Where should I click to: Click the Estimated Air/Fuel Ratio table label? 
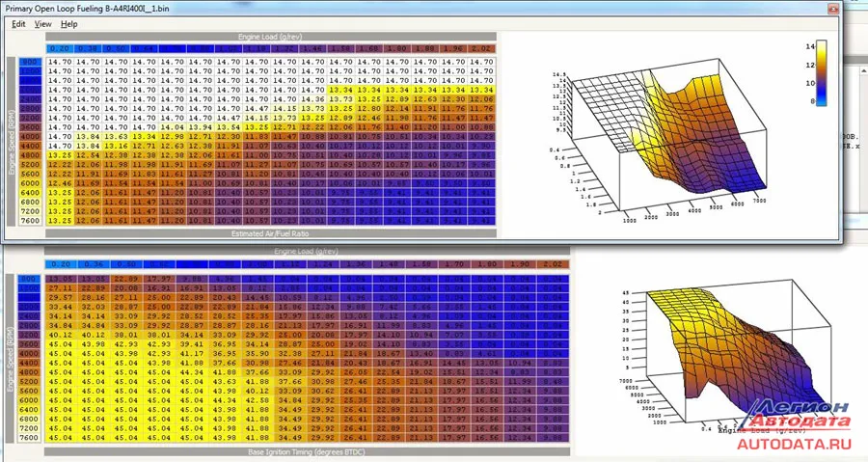coord(271,234)
